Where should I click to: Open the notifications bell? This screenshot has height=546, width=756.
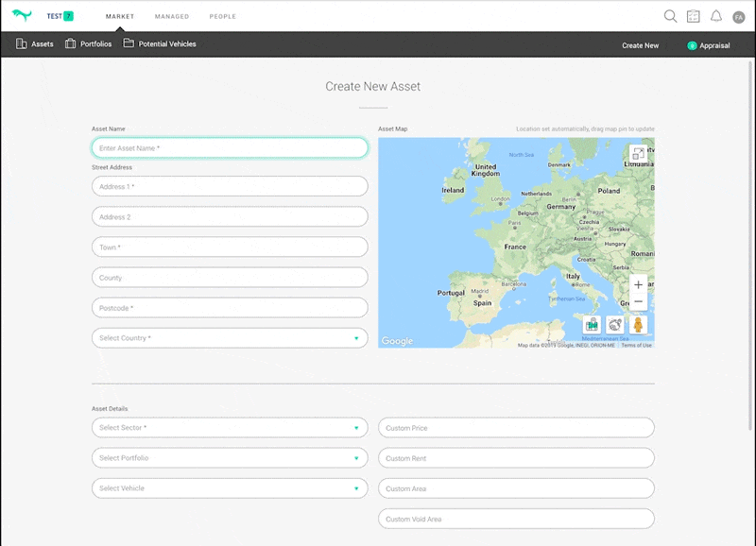(x=716, y=16)
